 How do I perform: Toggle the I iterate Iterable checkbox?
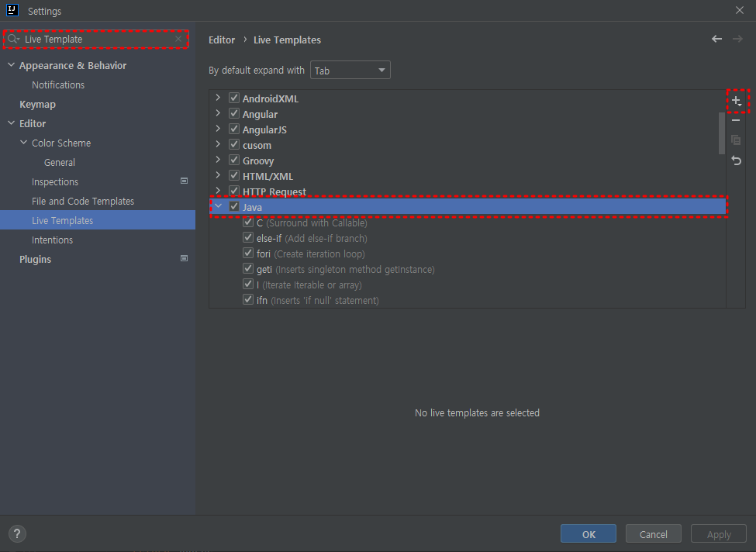pyautogui.click(x=248, y=284)
